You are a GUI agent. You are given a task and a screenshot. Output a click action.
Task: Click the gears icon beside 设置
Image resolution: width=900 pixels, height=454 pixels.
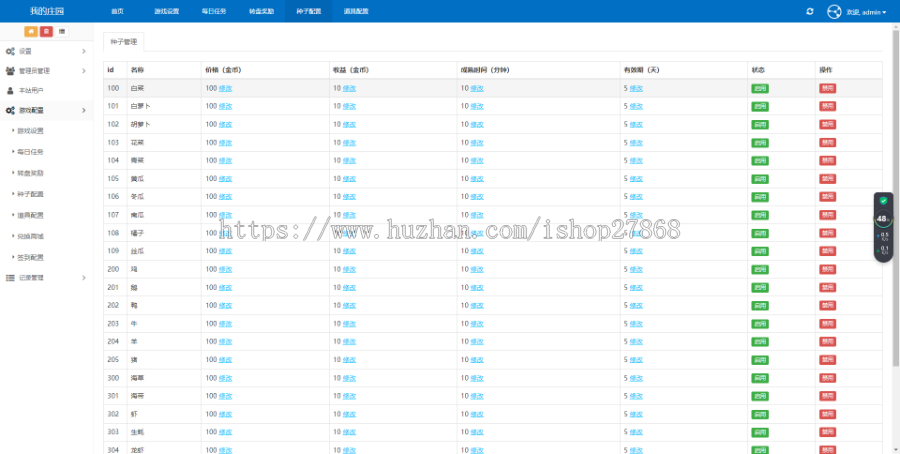pos(10,51)
